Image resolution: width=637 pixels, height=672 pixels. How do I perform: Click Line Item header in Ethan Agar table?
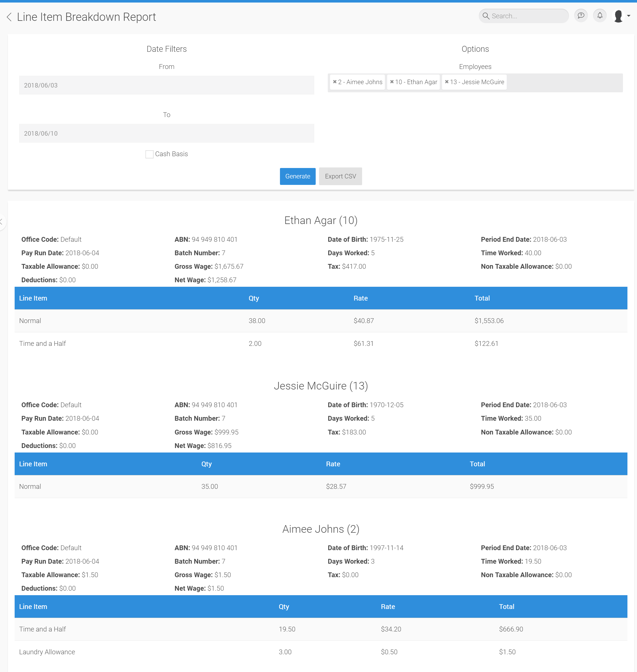[x=33, y=298]
